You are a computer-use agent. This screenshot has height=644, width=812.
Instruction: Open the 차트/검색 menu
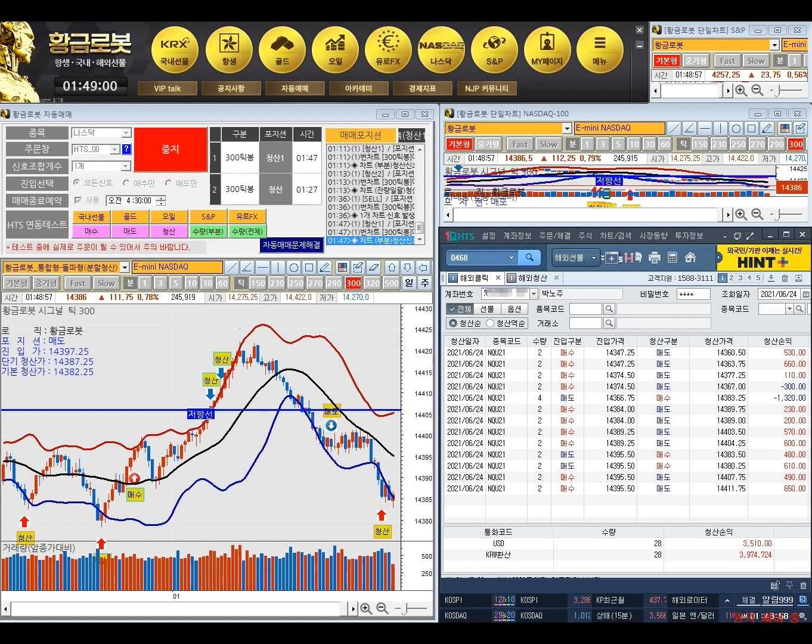pos(616,236)
